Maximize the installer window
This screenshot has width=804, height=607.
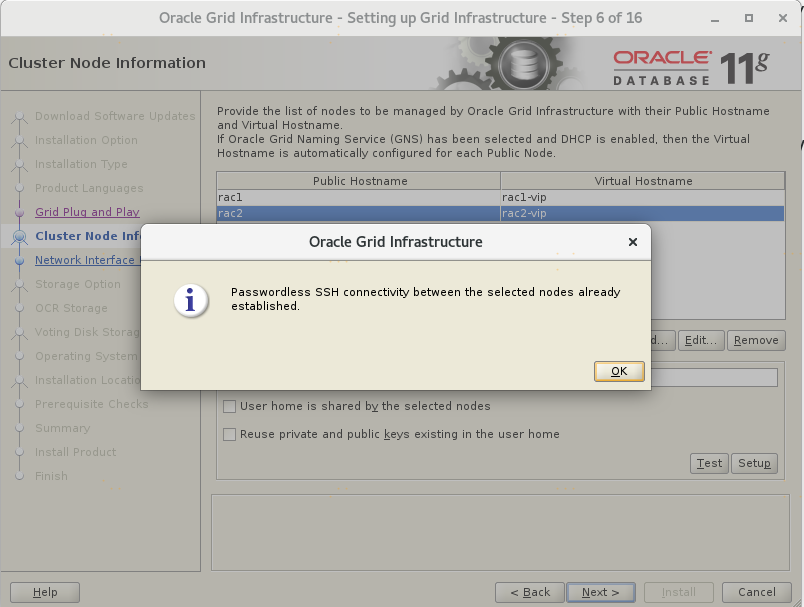point(749,18)
